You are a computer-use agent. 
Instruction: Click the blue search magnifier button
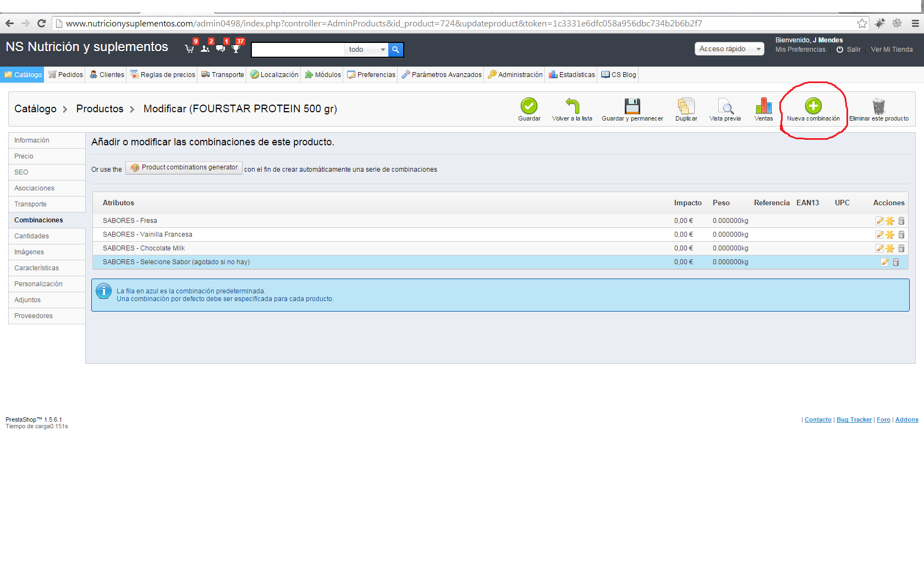click(395, 50)
